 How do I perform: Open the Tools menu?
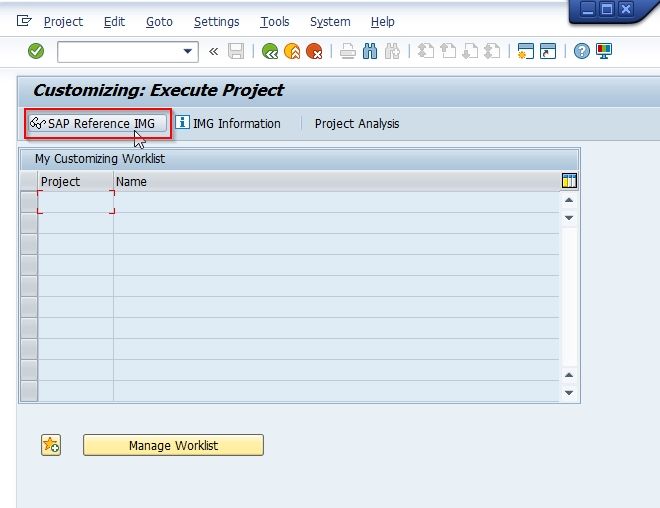click(274, 21)
